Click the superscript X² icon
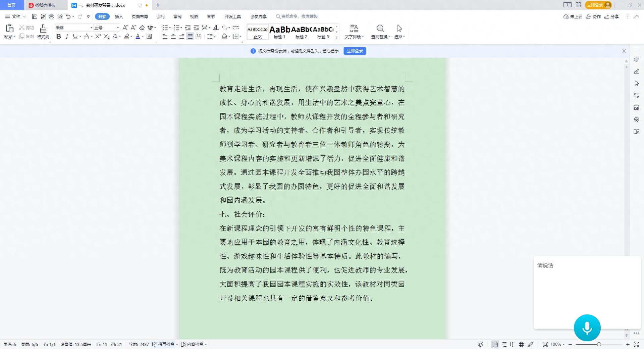This screenshot has height=349, width=644. 98,36
